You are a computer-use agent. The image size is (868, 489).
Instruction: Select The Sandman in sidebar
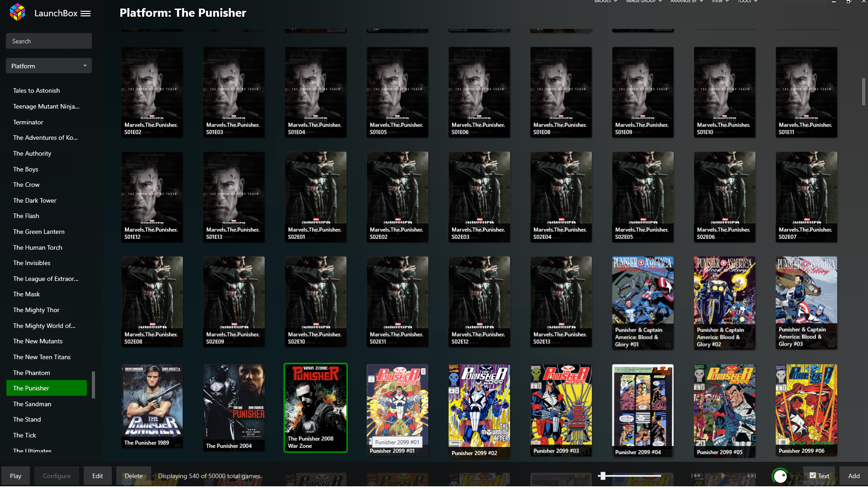click(47, 404)
